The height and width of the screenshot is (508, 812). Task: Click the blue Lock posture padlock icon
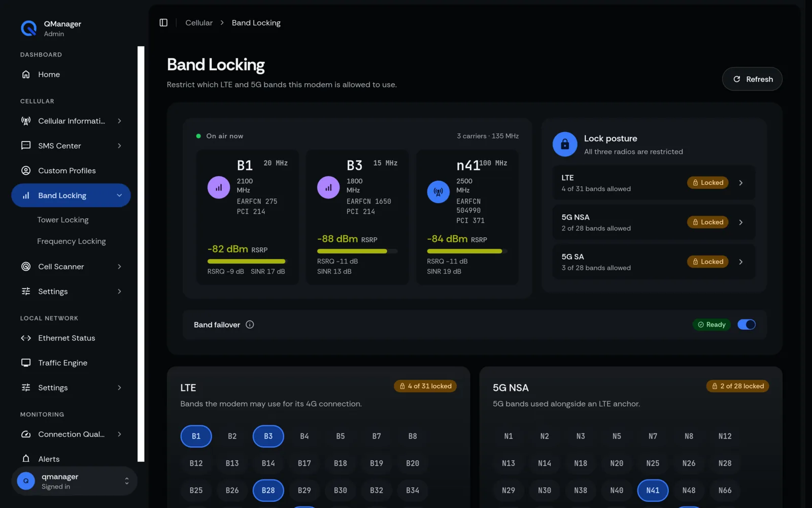565,144
